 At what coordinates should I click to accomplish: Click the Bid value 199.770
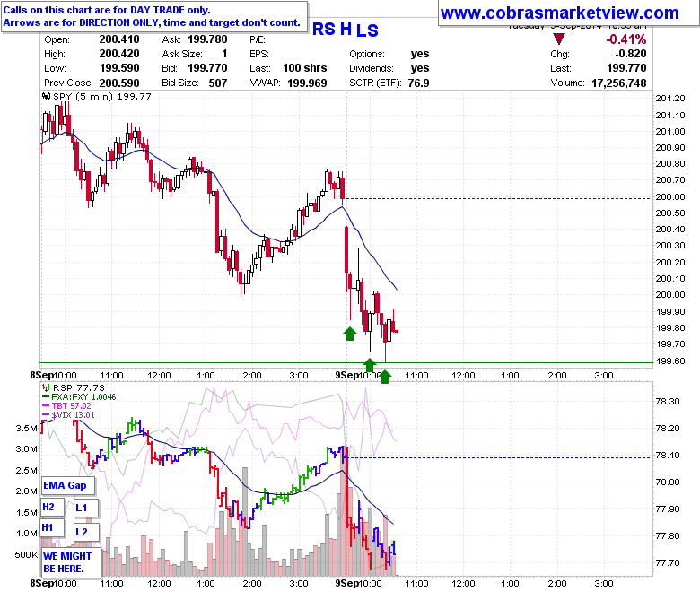coord(207,68)
